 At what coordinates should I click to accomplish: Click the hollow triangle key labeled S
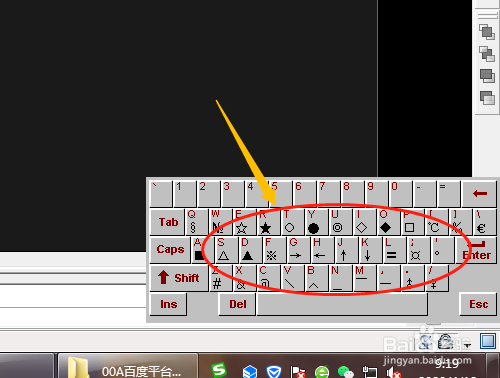point(226,250)
